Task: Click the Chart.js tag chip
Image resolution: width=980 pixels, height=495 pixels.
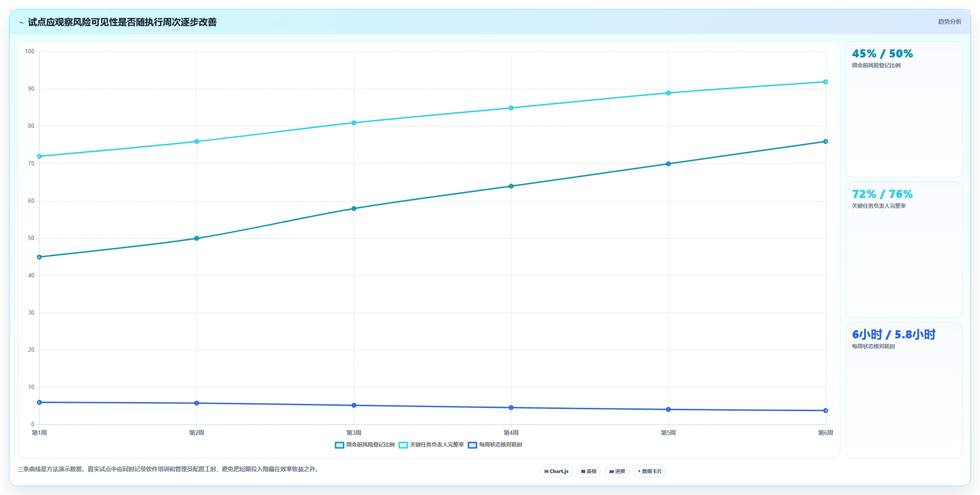Action: point(556,471)
